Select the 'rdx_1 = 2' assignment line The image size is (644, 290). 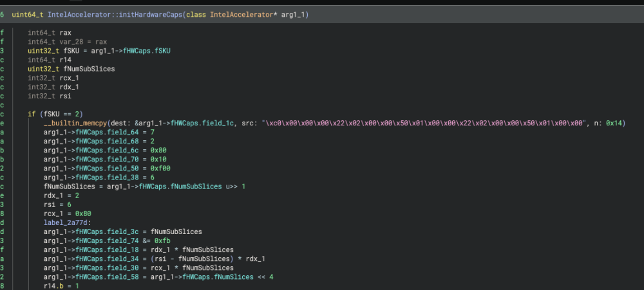[x=62, y=195]
